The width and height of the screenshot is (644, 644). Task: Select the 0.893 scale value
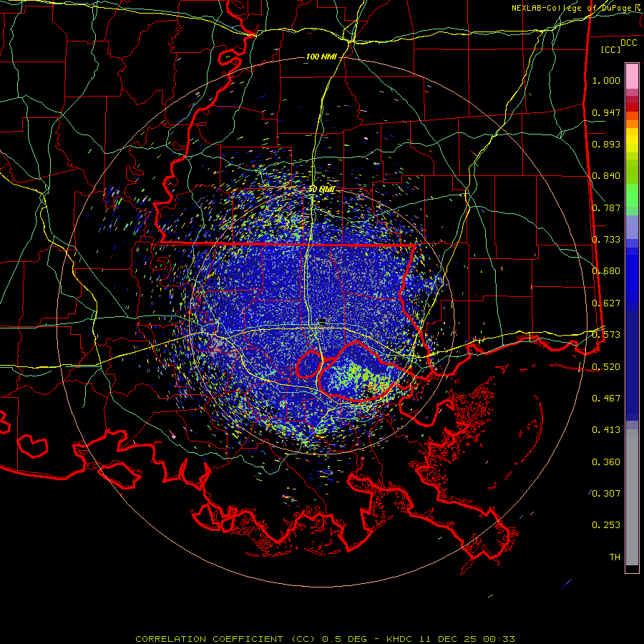point(606,144)
